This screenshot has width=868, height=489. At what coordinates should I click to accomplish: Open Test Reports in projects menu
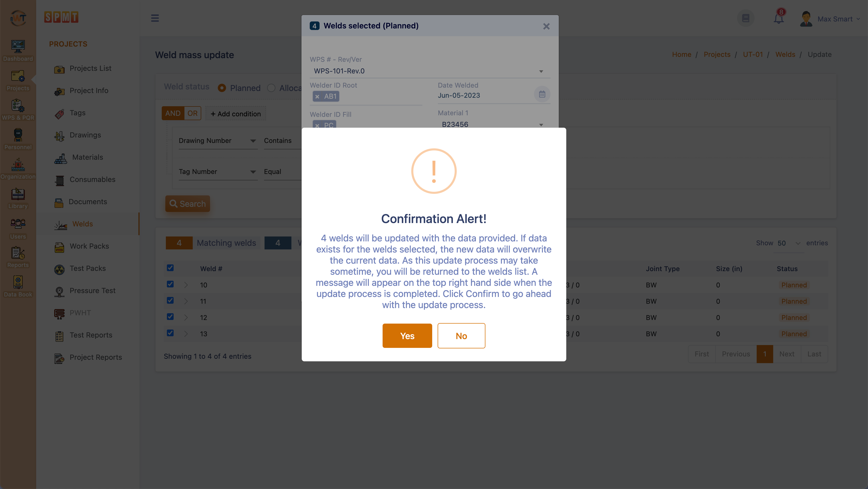(91, 335)
